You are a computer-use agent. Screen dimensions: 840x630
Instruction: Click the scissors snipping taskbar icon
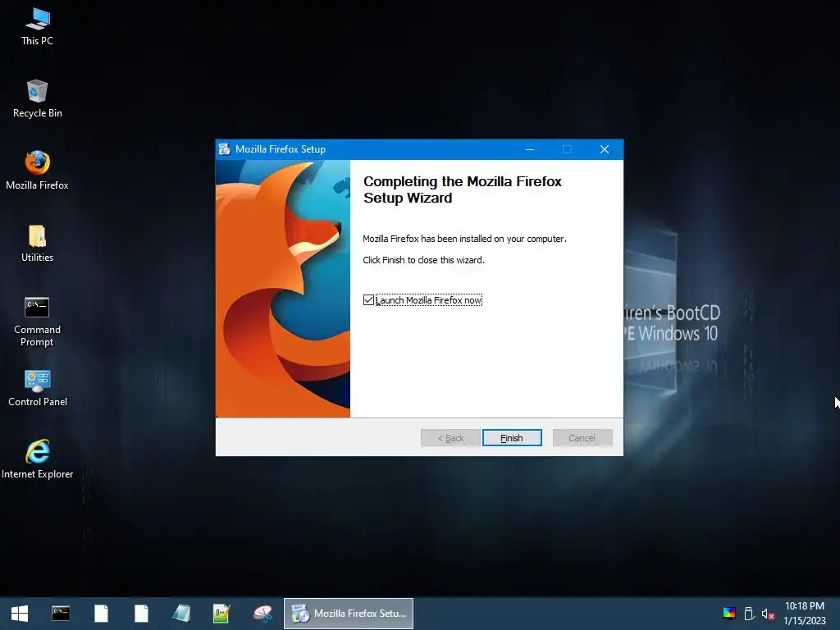tap(262, 614)
